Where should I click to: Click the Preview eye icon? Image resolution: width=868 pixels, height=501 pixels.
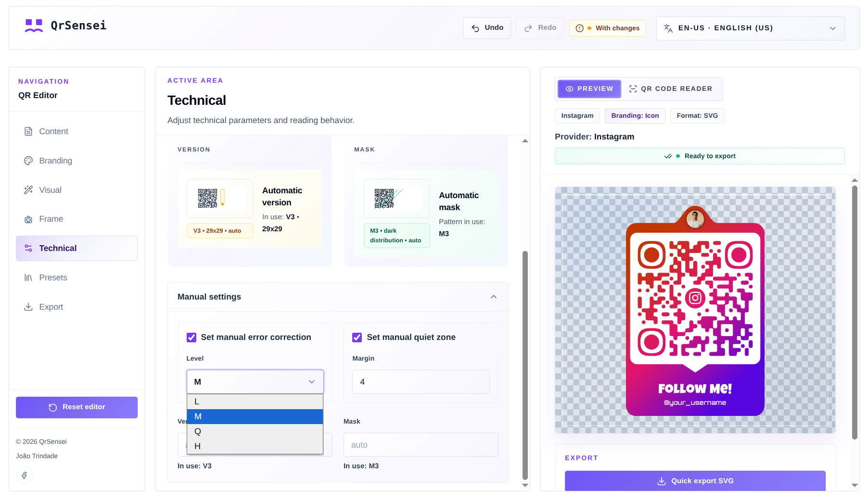[570, 89]
